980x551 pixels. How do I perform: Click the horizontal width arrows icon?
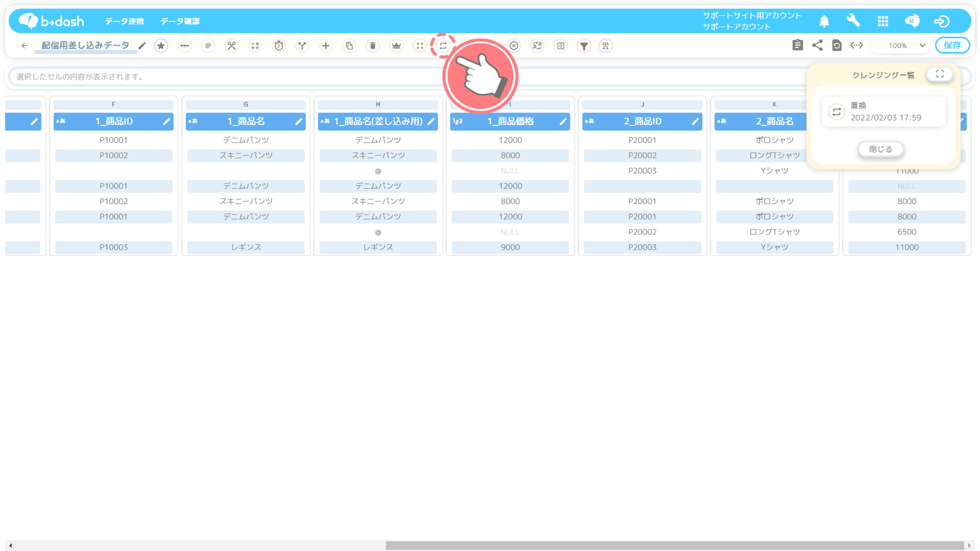(857, 45)
